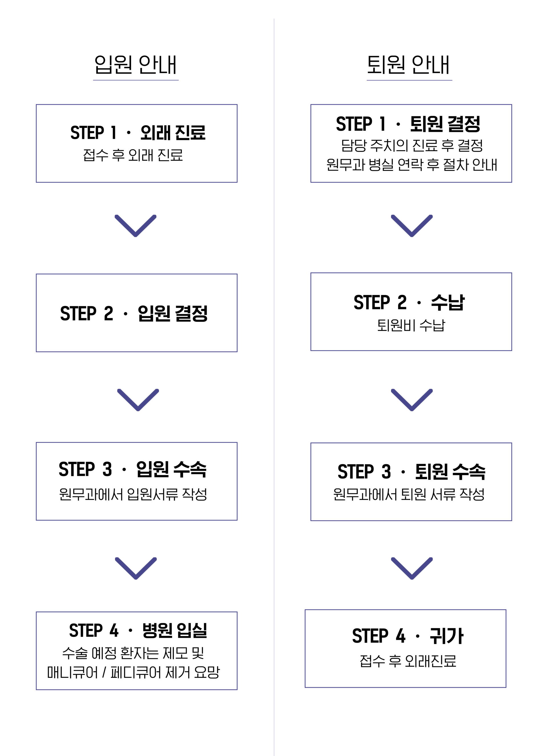Viewport: 548px width, 756px height.
Task: Open the STEP 1 외래 진료 box
Action: point(137,143)
